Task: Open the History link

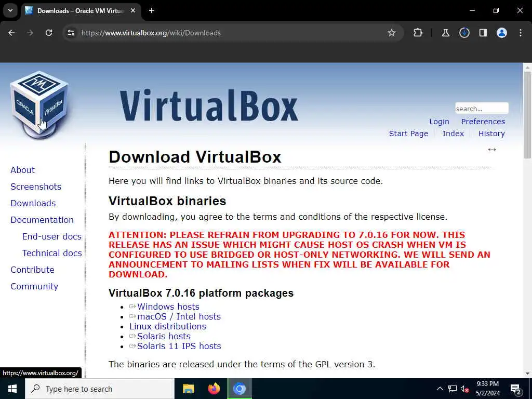Action: (x=491, y=134)
